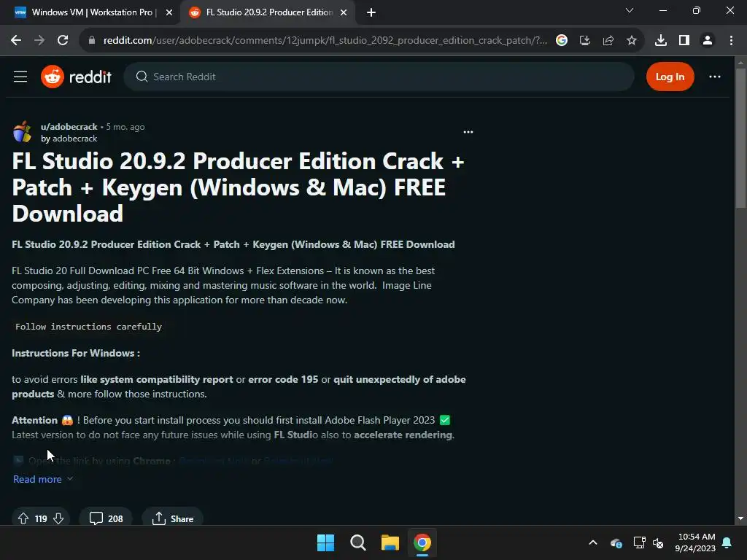This screenshot has height=560, width=747.
Task: Open post options ellipsis menu
Action: (468, 132)
